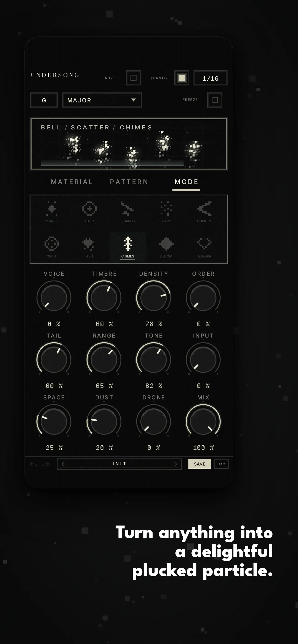Toggle the Quantize checkbox off
This screenshot has width=298, height=644.
point(182,78)
